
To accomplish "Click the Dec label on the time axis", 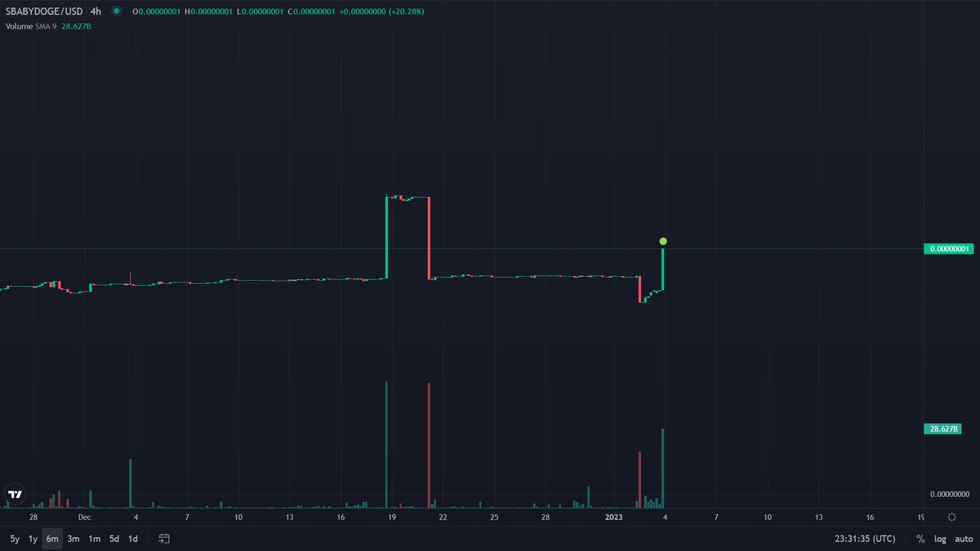I will [x=85, y=517].
